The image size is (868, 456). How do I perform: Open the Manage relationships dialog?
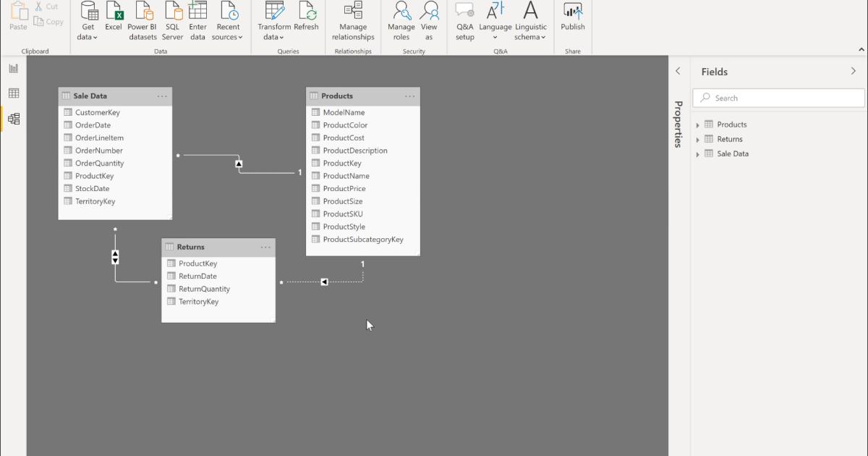coord(352,22)
